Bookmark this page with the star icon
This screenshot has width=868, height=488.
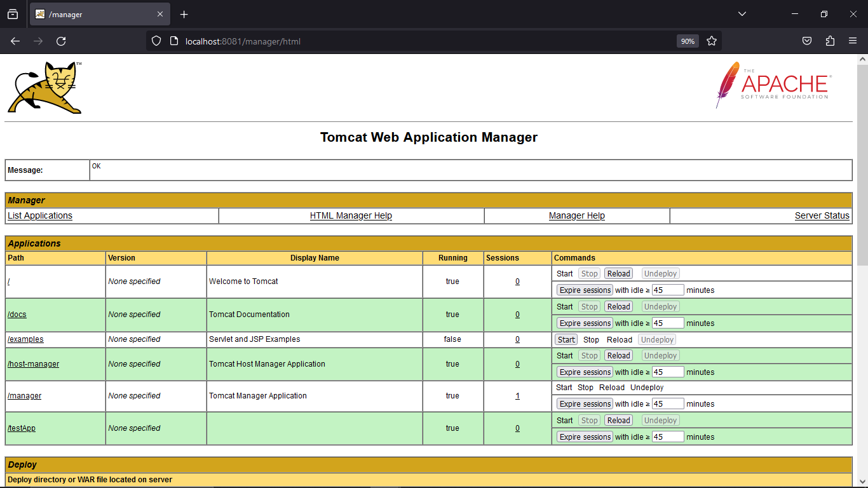[712, 41]
